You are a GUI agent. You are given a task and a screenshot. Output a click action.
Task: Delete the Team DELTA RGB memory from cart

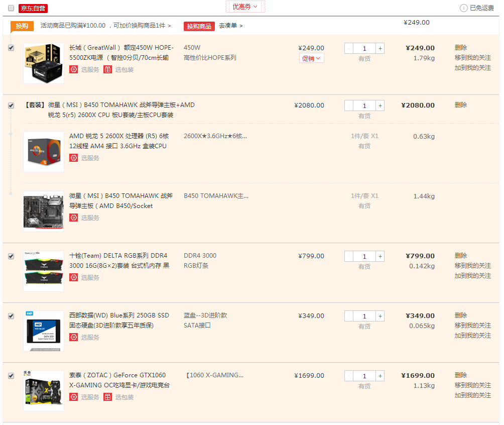[461, 255]
